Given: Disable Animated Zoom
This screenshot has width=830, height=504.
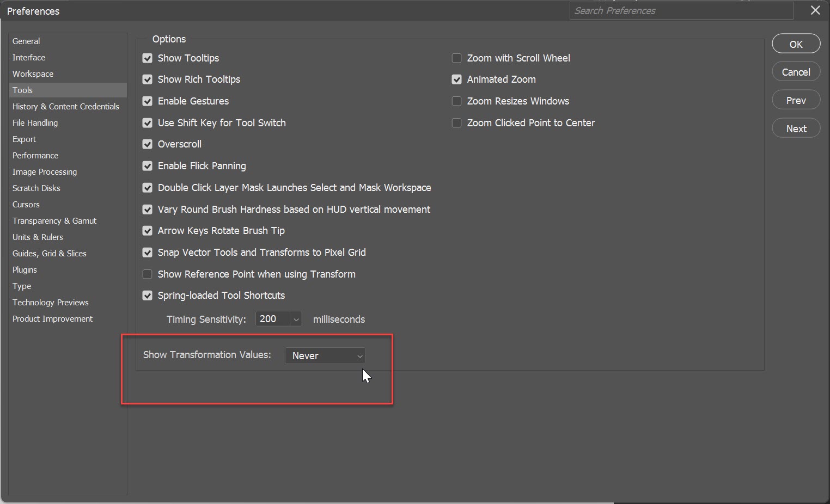Looking at the screenshot, I should [x=456, y=79].
